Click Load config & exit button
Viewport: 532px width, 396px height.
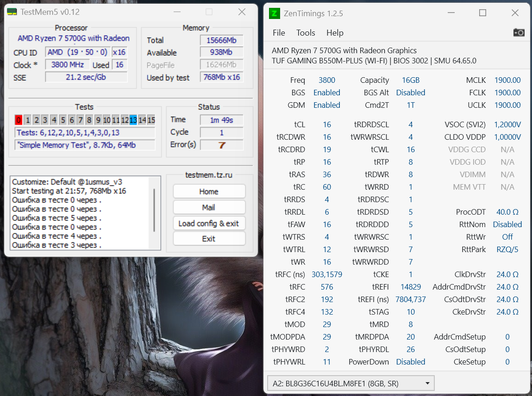click(209, 223)
